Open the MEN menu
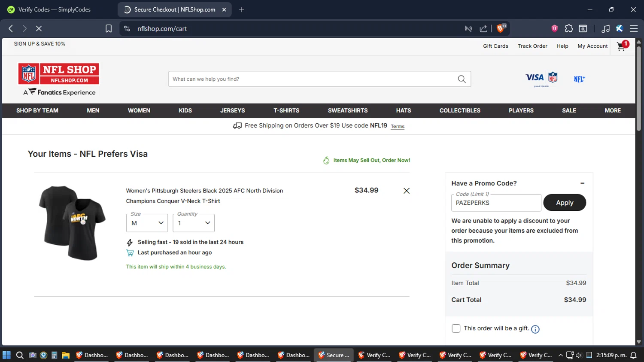This screenshot has width=644, height=362. coord(93,110)
